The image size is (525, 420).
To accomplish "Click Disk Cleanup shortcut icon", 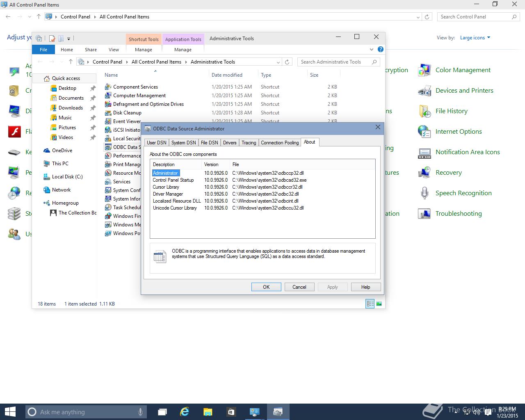I will tap(108, 113).
